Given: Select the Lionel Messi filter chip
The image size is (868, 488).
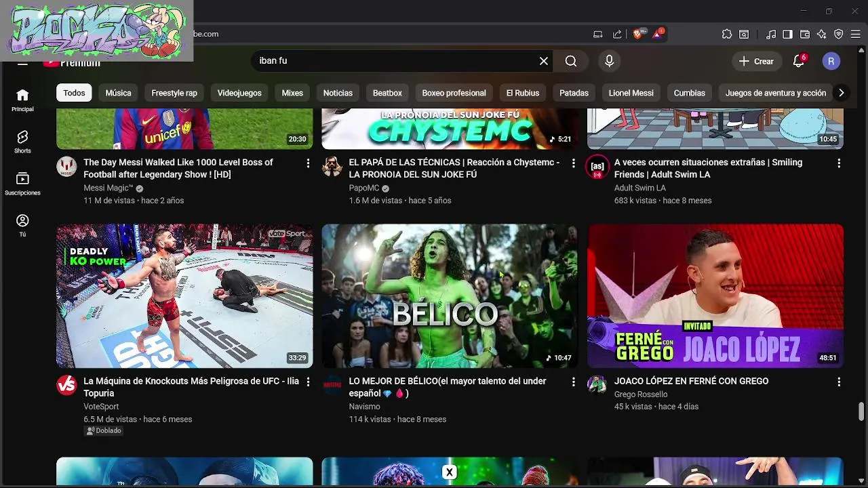Looking at the screenshot, I should click(631, 93).
